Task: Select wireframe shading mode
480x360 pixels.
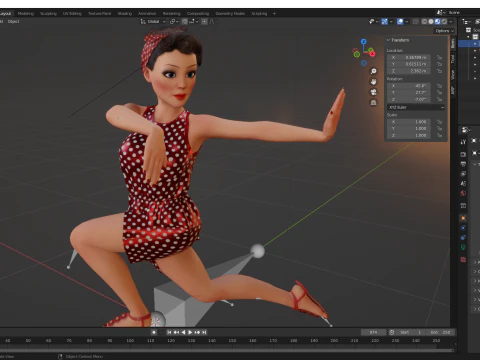Action: 424,21
